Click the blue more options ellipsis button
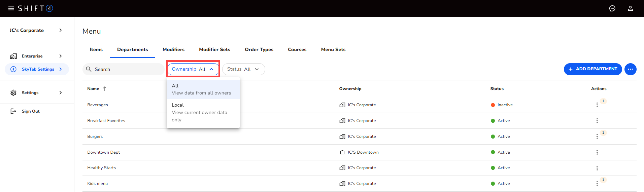 (x=630, y=69)
